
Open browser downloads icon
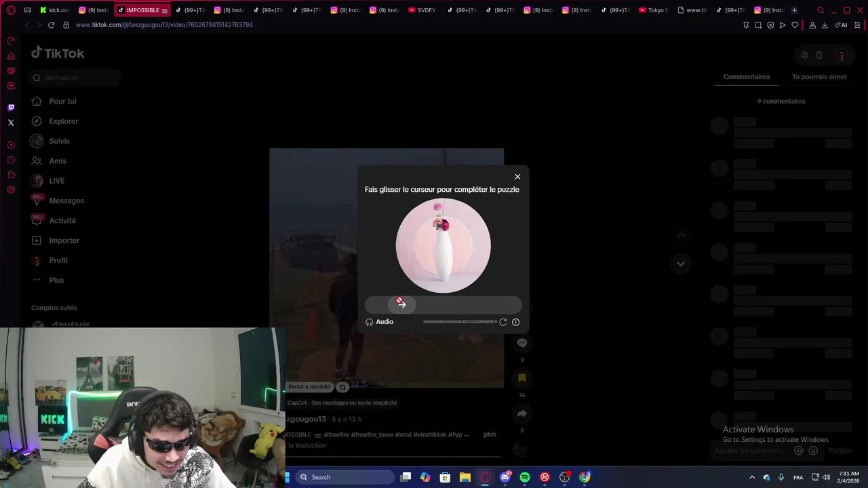coord(825,25)
